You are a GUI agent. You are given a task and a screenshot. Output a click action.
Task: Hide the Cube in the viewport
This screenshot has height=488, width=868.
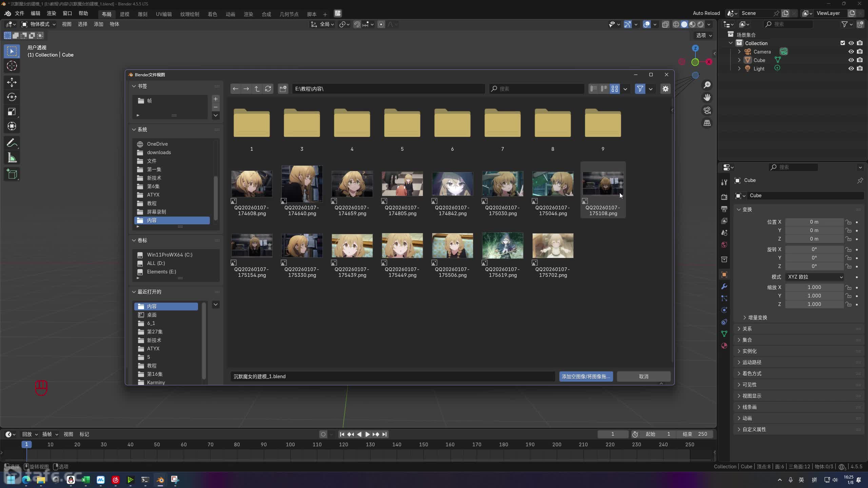click(x=851, y=60)
